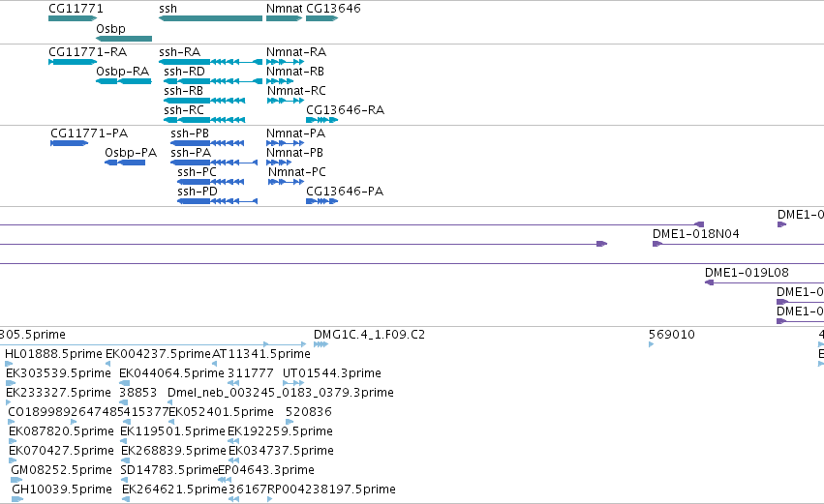Screen dimensions: 824x504
Task: Select the Nmnat-RA transcript
Action: click(286, 62)
